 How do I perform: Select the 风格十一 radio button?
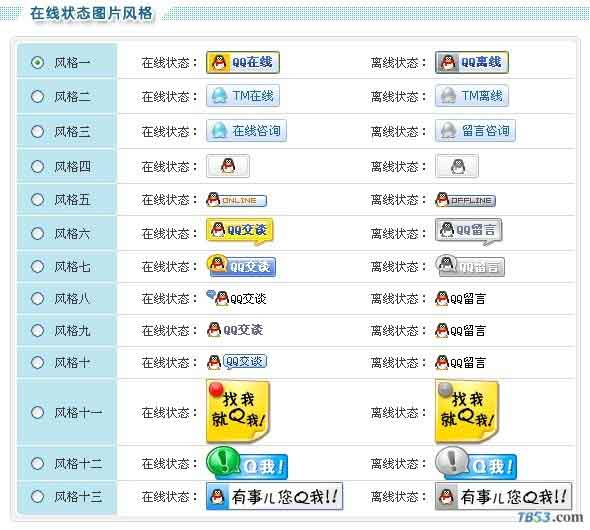coord(38,413)
